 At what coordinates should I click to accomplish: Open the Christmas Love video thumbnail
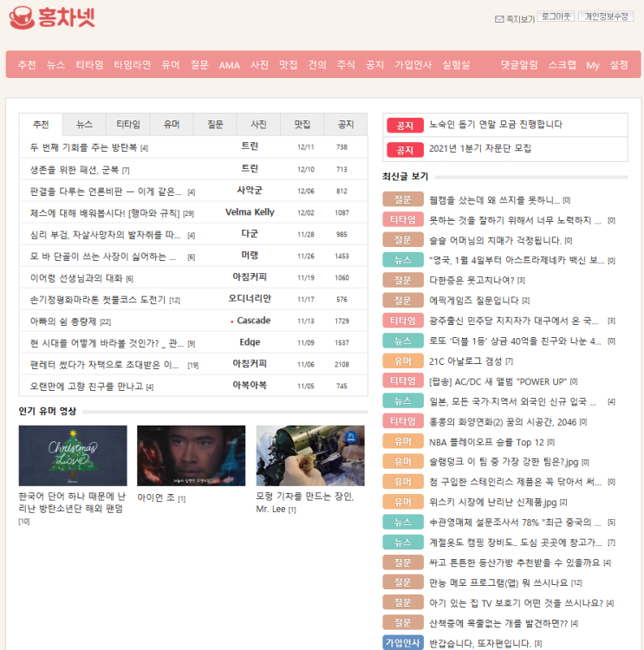point(73,456)
